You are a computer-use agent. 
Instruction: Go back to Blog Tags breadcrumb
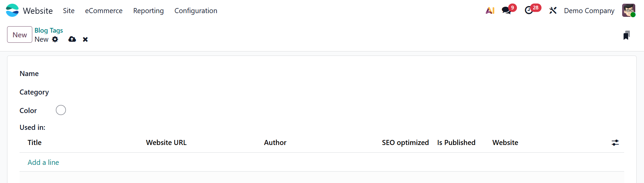tap(48, 30)
